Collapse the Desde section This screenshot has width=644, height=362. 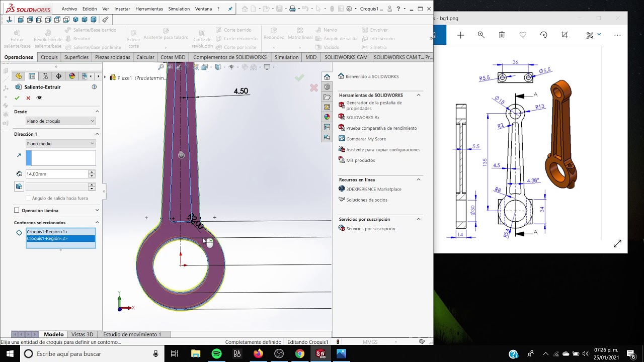tap(97, 112)
